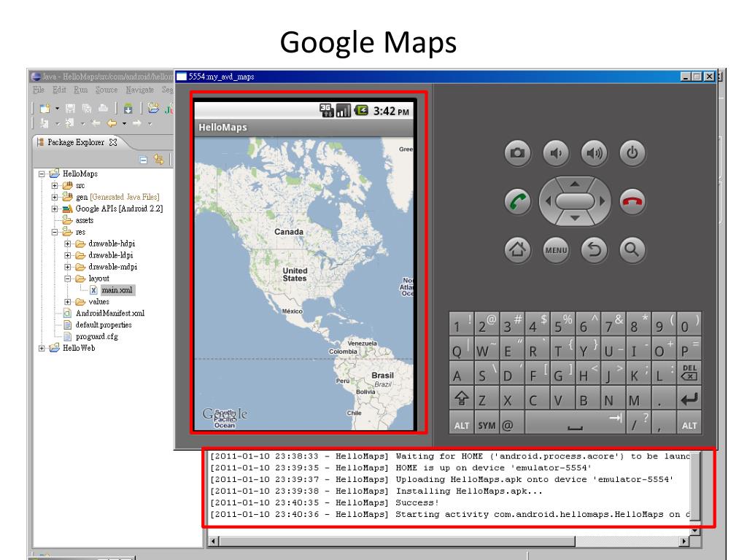Click the Save All icon in Eclipse toolbar
Screen dimensions: 747x560
tap(87, 109)
